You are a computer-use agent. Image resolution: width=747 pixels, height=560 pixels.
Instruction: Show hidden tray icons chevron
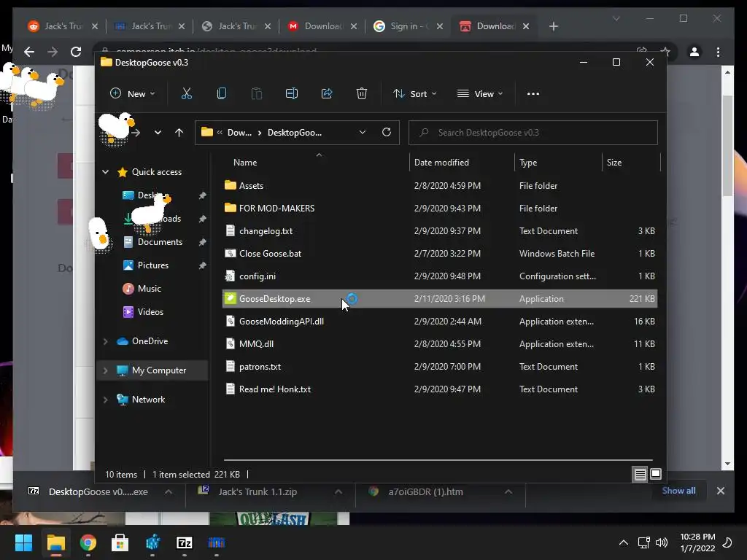pyautogui.click(x=623, y=542)
